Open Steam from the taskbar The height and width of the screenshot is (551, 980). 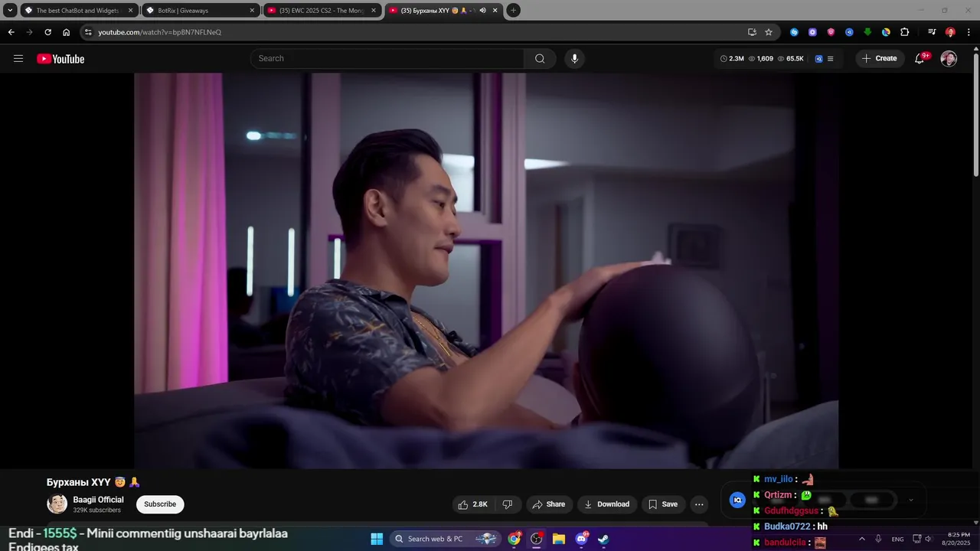pyautogui.click(x=603, y=539)
